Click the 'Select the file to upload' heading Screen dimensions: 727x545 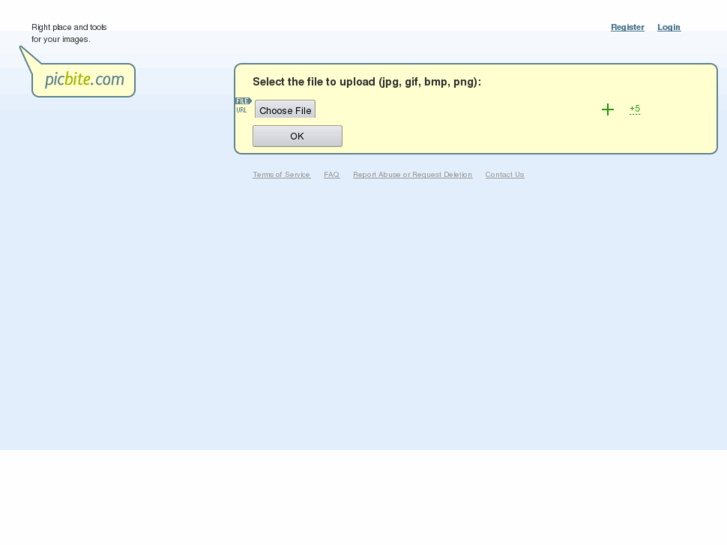click(x=367, y=82)
